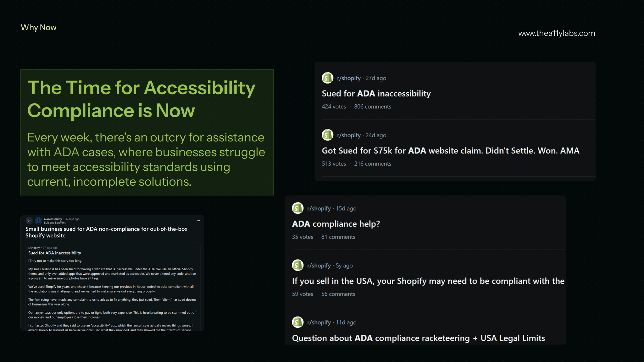The image size is (644, 362).
Task: Click the paragraph starting 'Every week, there's an outcry'
Action: click(146, 160)
